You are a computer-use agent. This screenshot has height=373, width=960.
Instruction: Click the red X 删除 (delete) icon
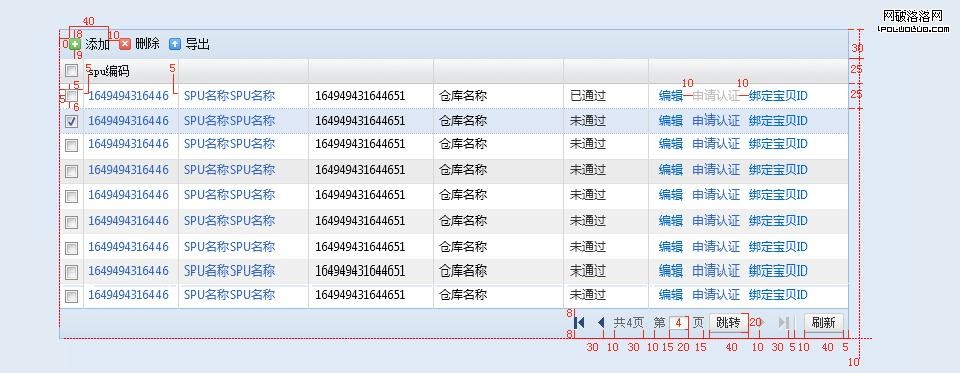click(125, 44)
